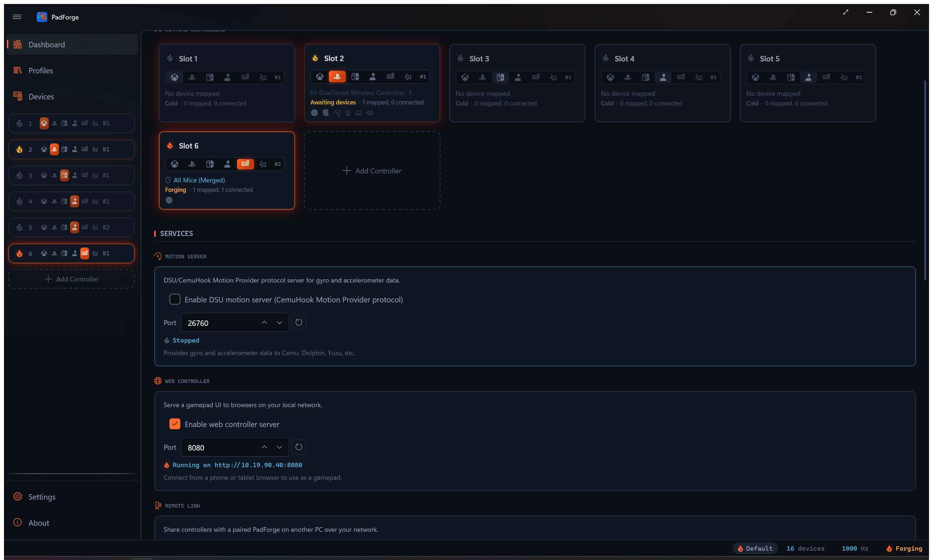Open #2 index in sidebar row 5
The image size is (933, 560).
[106, 228]
